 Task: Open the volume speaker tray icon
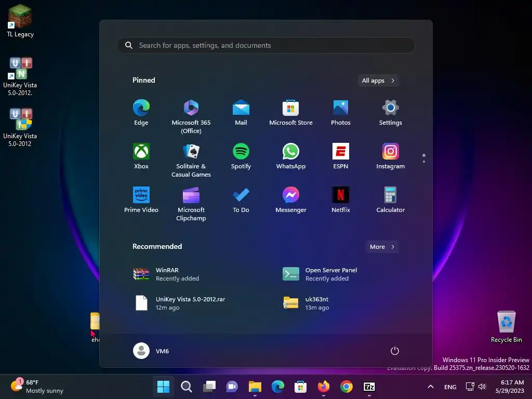click(x=482, y=387)
